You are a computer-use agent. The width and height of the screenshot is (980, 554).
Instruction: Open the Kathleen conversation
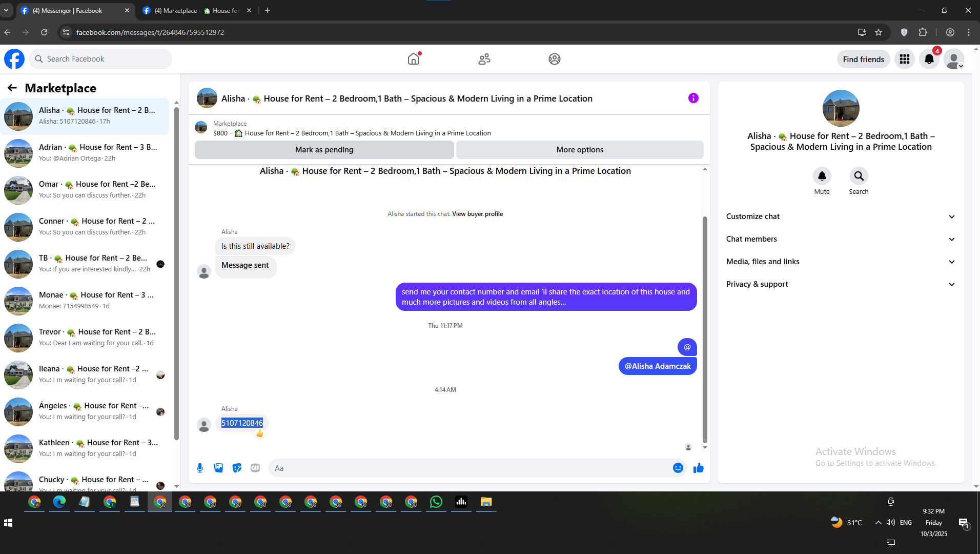click(85, 449)
